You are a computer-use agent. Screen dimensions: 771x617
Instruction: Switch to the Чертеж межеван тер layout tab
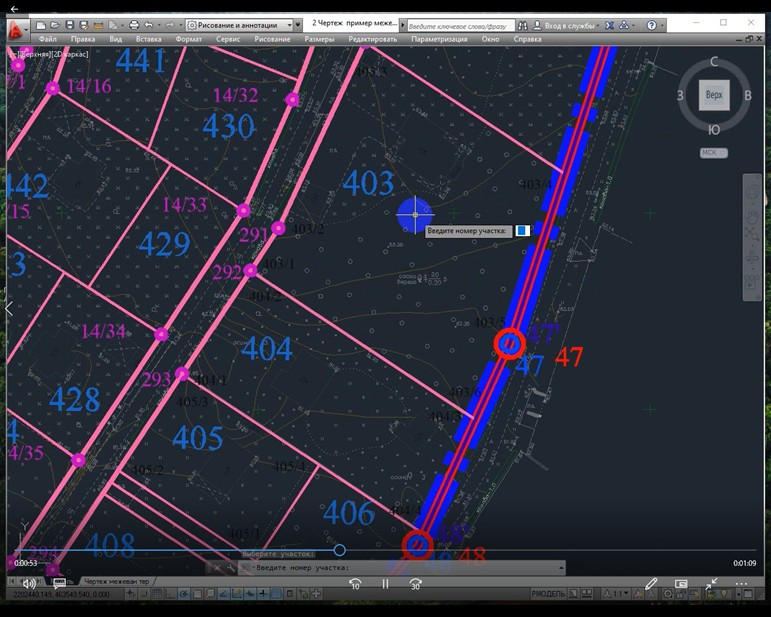point(117,581)
